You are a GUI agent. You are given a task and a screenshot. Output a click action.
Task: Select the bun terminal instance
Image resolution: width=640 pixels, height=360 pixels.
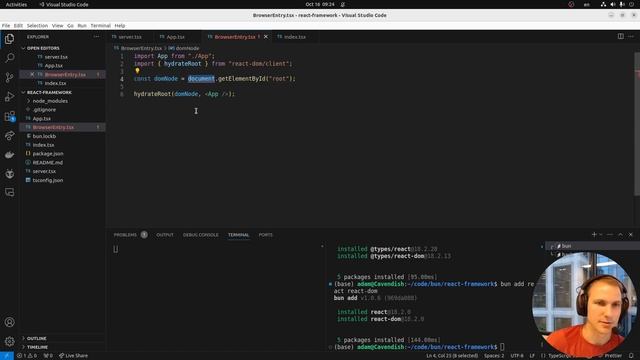point(566,246)
